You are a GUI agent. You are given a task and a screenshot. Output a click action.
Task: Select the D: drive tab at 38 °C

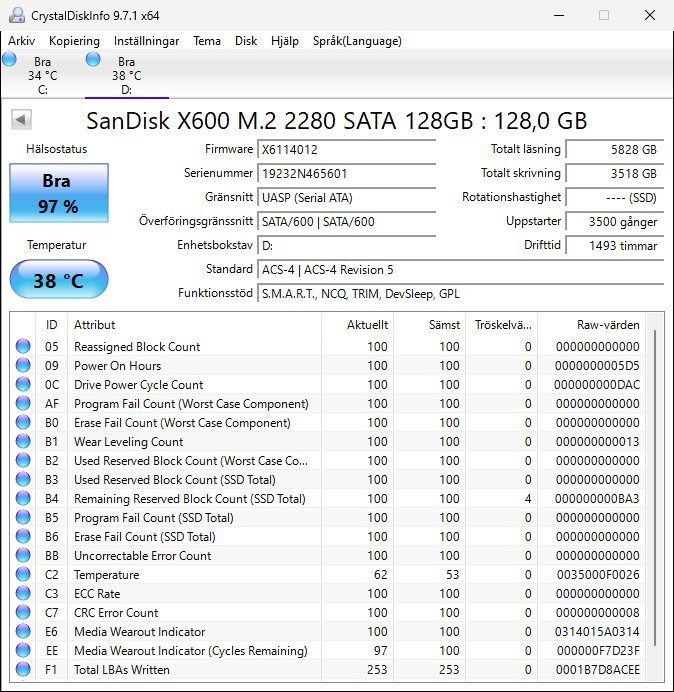pyautogui.click(x=125, y=75)
